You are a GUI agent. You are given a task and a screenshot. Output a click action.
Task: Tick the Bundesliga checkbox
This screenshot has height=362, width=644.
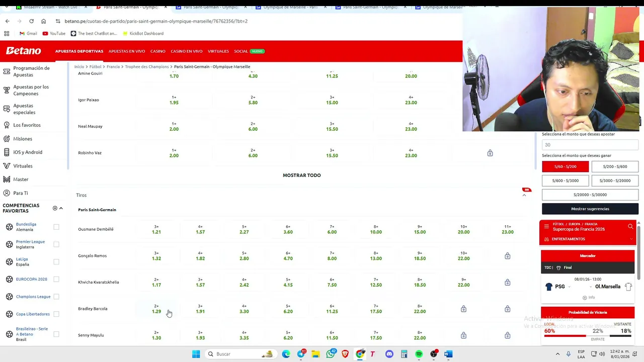[x=56, y=227]
